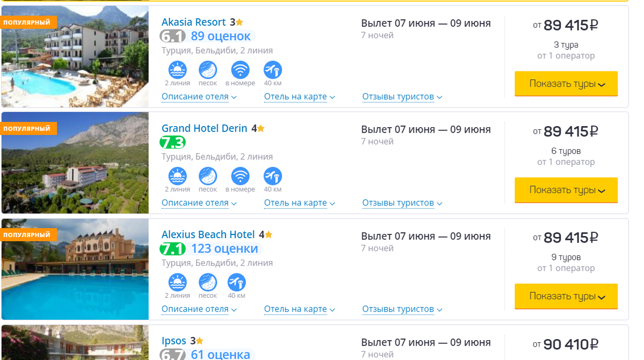Click the sand beach icon under Grand Hotel Derin
Viewport: 644px width, 360px height.
click(x=208, y=177)
